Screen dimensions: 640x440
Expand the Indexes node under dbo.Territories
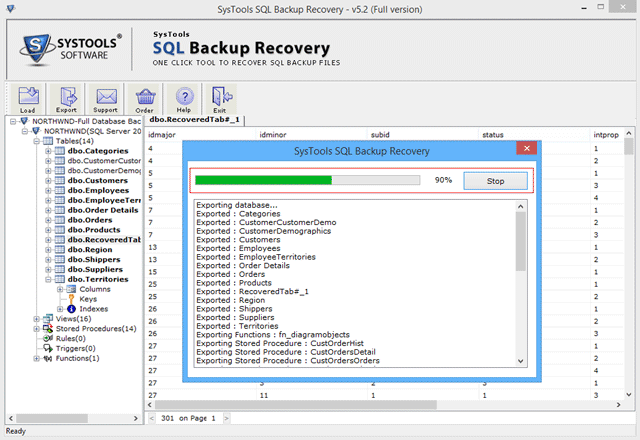coord(60,309)
